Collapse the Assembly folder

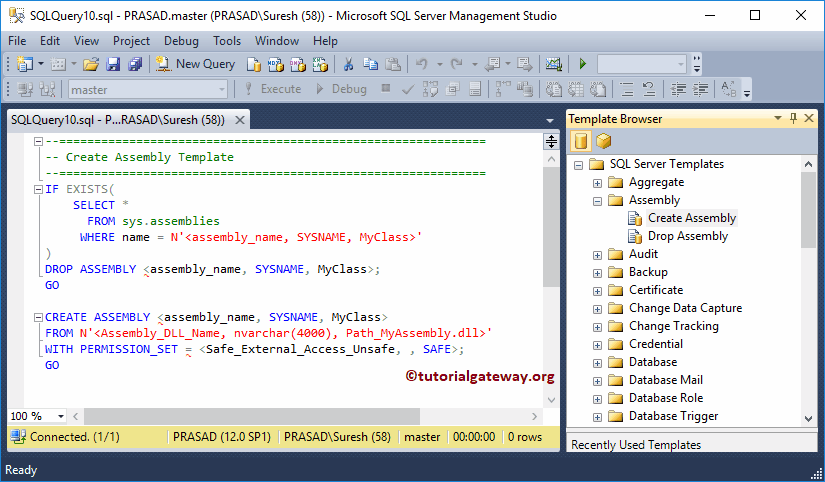click(597, 201)
